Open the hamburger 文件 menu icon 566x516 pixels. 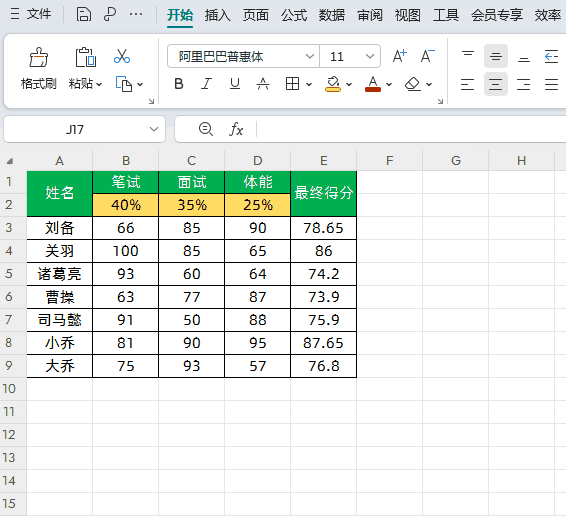pyautogui.click(x=15, y=14)
